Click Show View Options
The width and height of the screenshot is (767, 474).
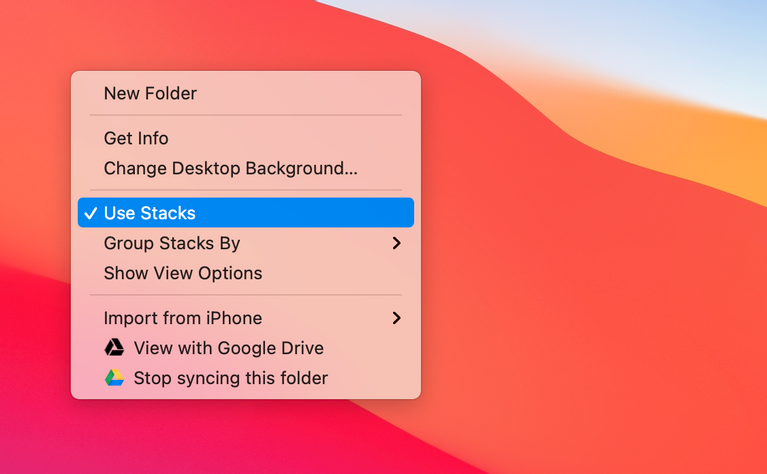(x=246, y=273)
